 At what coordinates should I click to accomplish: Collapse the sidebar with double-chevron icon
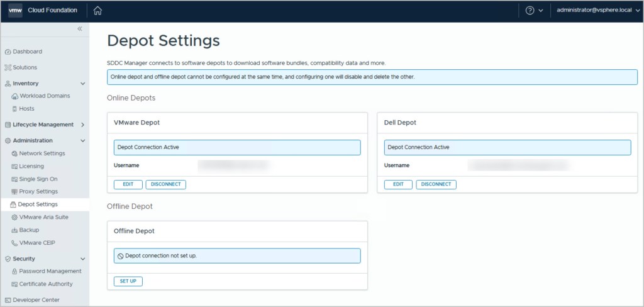pos(80,29)
